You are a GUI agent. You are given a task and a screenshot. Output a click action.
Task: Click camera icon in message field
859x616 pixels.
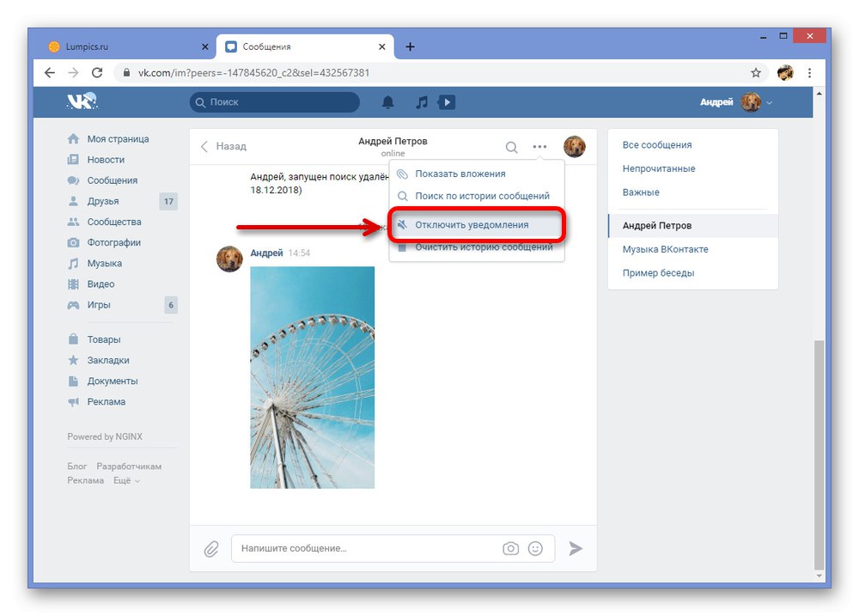pos(510,548)
